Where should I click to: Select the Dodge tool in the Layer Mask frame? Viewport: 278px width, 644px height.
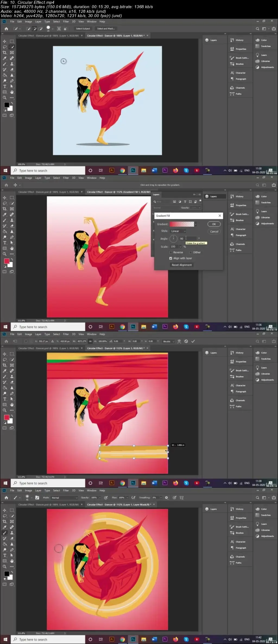5,550
